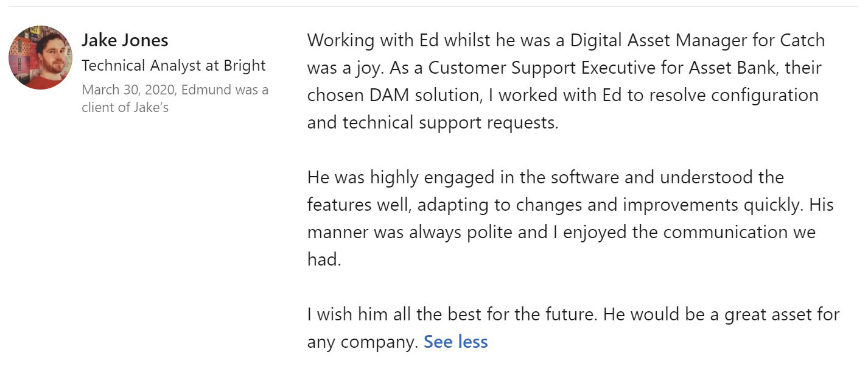Click the 'client of Jake's' relationship text
The width and height of the screenshot is (868, 377).
125,108
